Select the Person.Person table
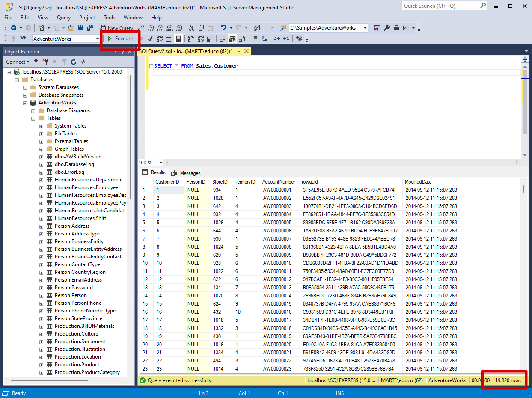Viewport: 532px width, 398px height. click(71, 295)
